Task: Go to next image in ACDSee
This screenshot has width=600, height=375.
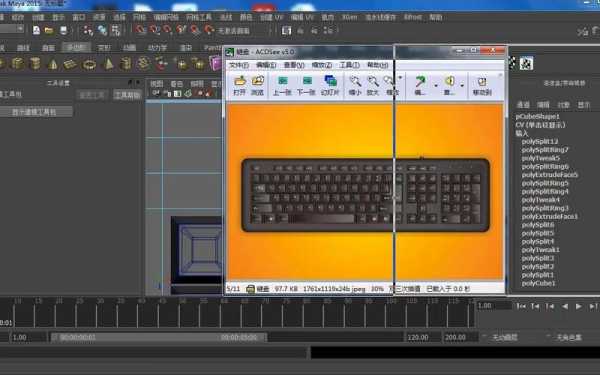Action: (306, 85)
